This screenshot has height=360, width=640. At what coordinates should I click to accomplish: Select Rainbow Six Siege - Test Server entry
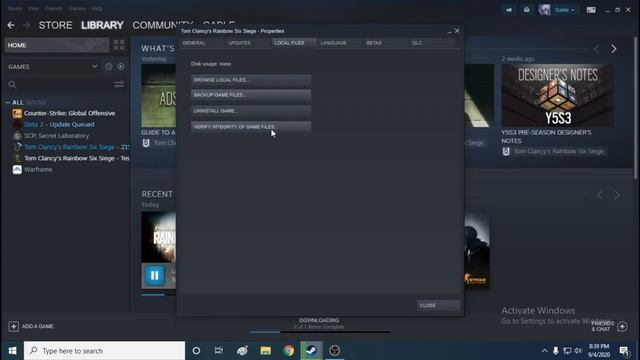click(x=77, y=158)
